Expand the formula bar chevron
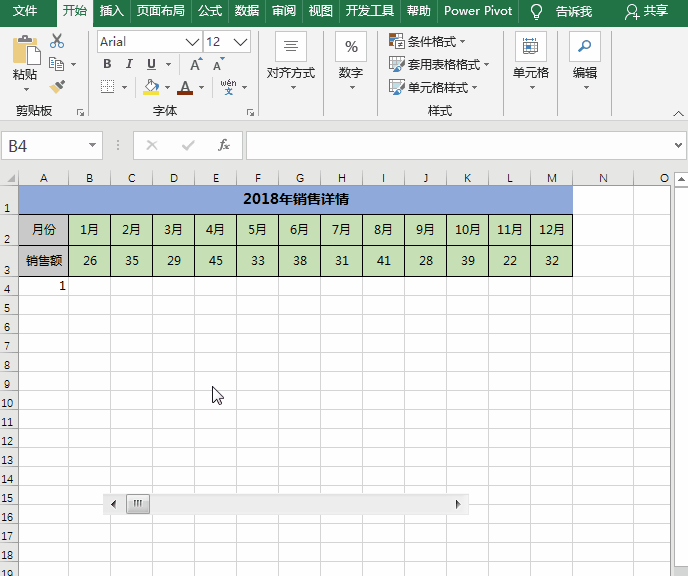The image size is (688, 576). (x=678, y=145)
